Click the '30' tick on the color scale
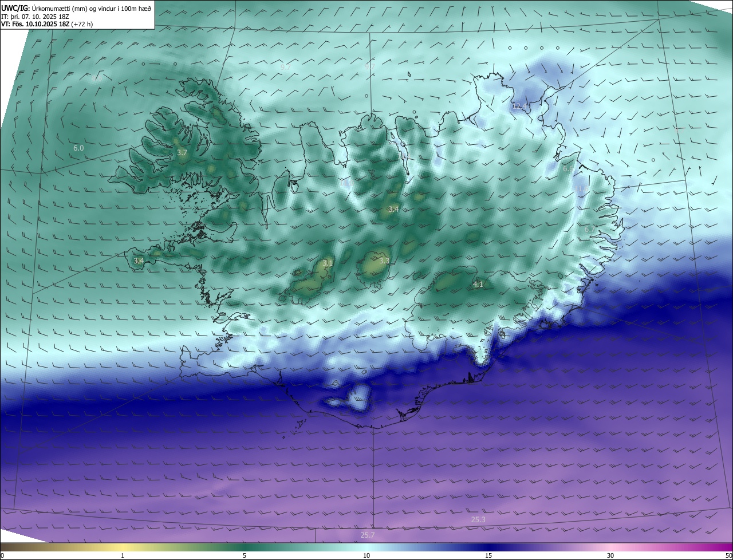Screen dimensions: 733x560 [x=610, y=555]
